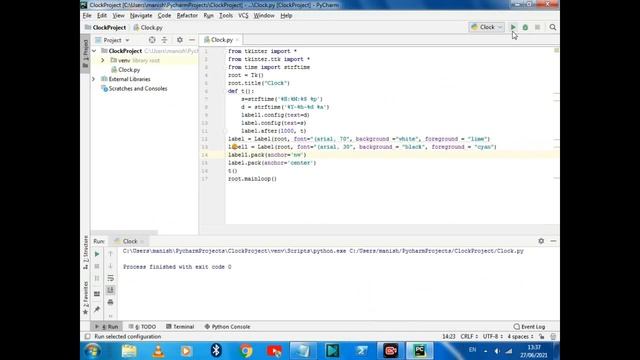The image size is (640, 360).
Task: Open the Run tool window tab
Action: [x=107, y=327]
